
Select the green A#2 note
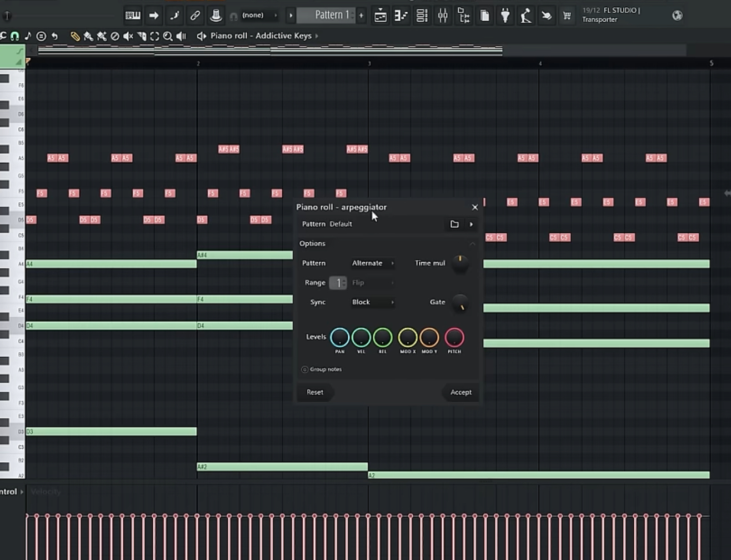282,467
